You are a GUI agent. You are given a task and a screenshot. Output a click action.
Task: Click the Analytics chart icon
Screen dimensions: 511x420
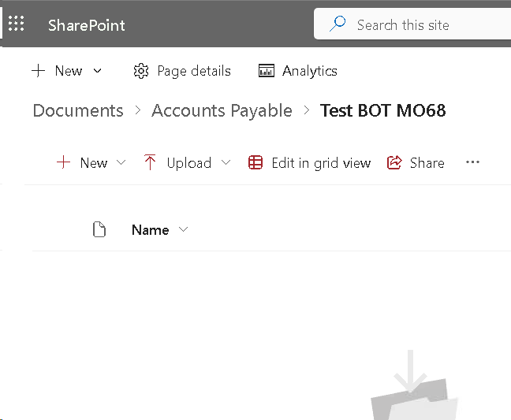[267, 71]
